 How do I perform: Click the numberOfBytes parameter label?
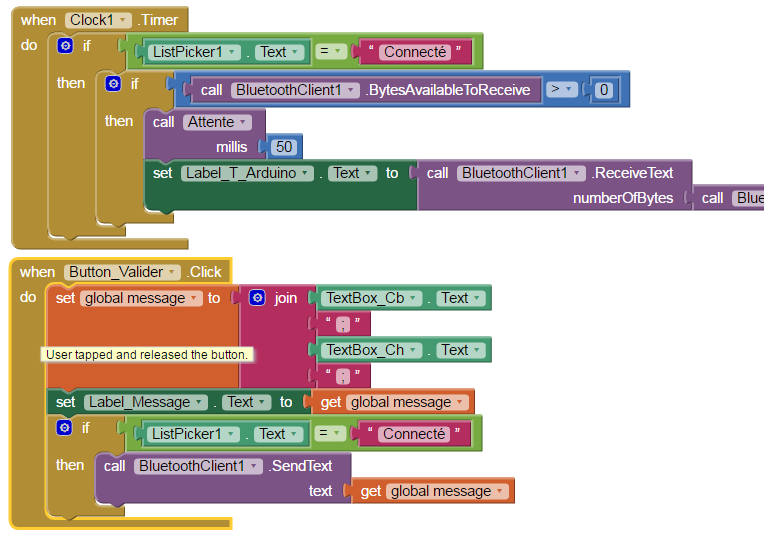click(x=623, y=198)
